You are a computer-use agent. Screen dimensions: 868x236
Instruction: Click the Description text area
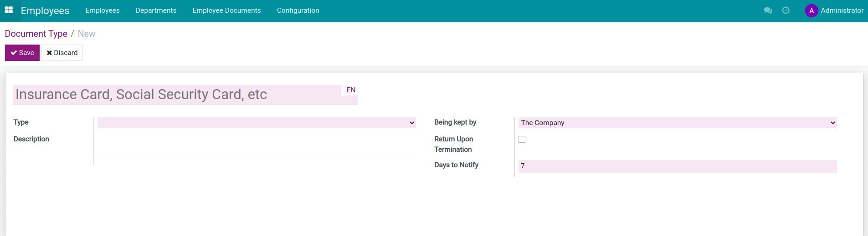pos(257,146)
